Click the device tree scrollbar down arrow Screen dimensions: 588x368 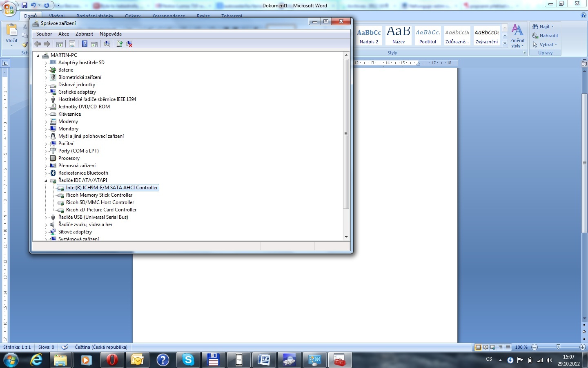tap(346, 237)
